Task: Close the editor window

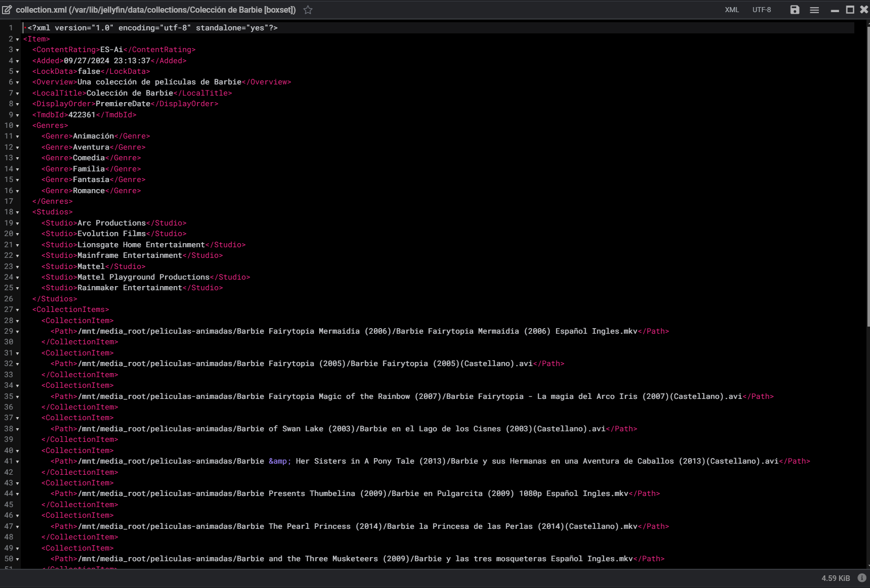Action: (864, 10)
